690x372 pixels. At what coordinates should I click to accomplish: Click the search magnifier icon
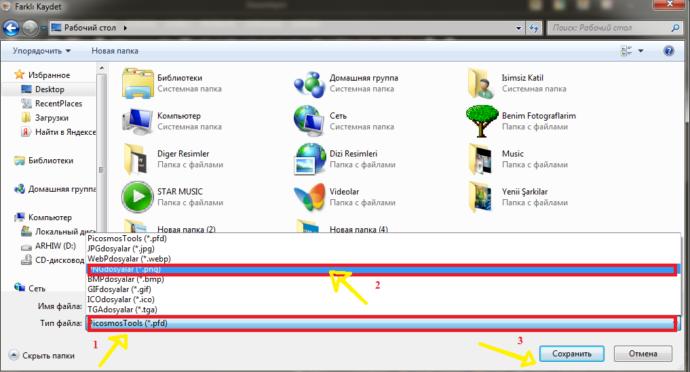click(x=675, y=28)
